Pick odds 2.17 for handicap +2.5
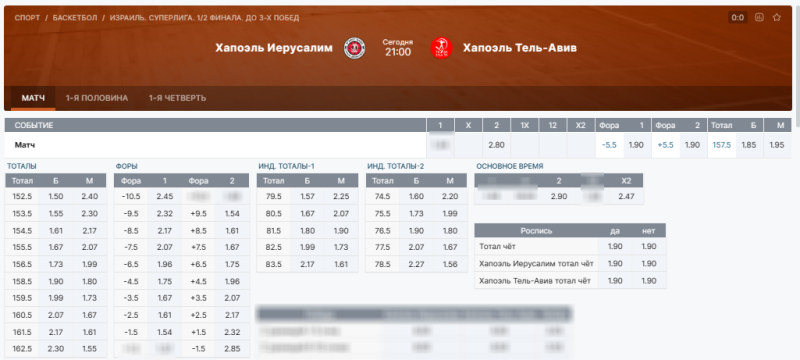800x360 pixels. (232, 315)
